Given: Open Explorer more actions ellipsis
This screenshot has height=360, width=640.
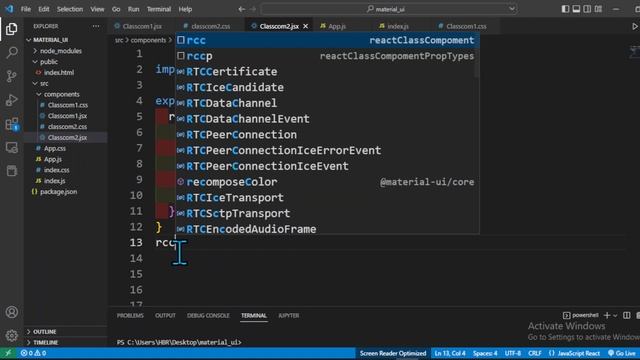Looking at the screenshot, I should point(96,26).
